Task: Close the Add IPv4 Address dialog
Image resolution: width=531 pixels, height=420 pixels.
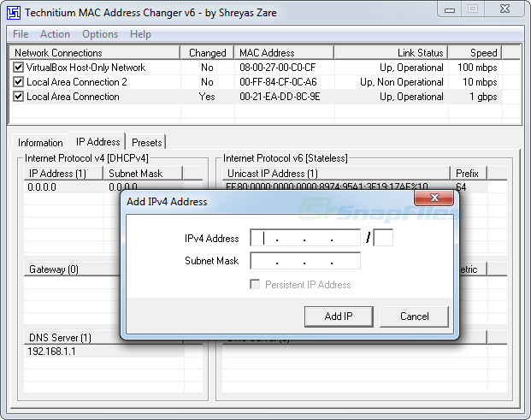Action: tap(434, 198)
